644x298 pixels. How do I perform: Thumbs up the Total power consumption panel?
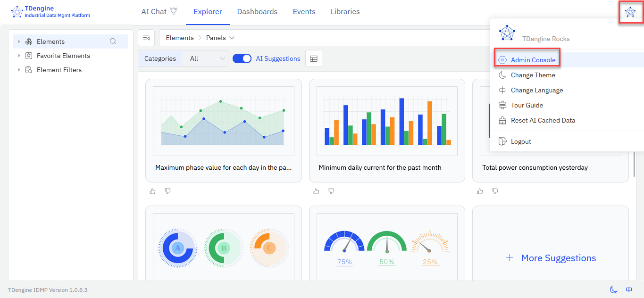[x=480, y=191]
